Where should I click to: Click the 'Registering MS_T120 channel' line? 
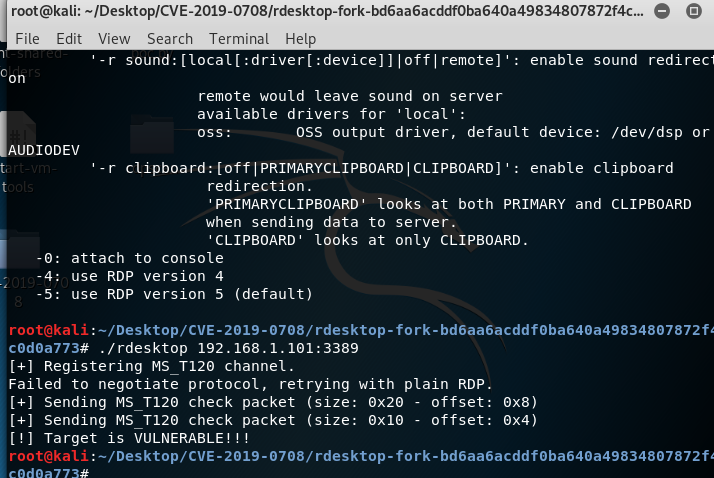(152, 366)
